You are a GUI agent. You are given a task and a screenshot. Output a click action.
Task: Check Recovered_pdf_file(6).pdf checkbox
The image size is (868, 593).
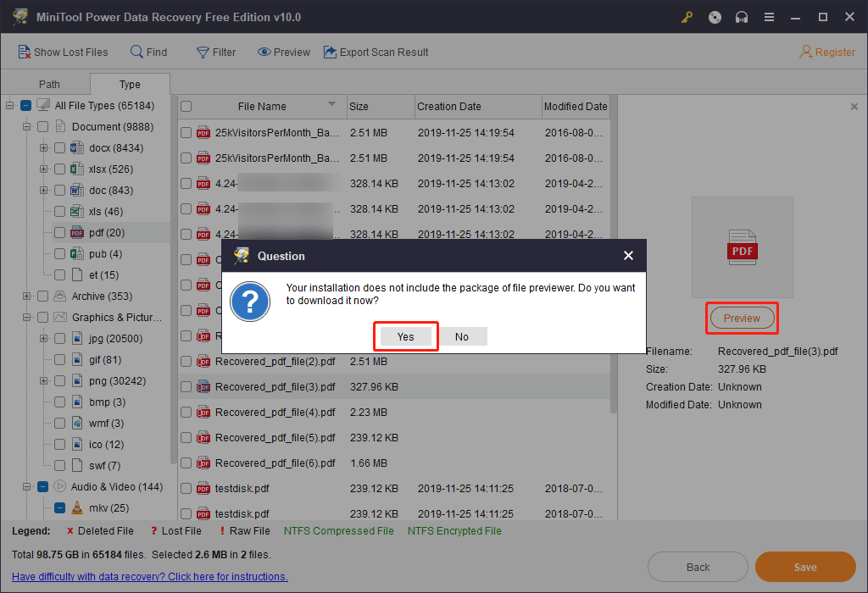click(186, 463)
